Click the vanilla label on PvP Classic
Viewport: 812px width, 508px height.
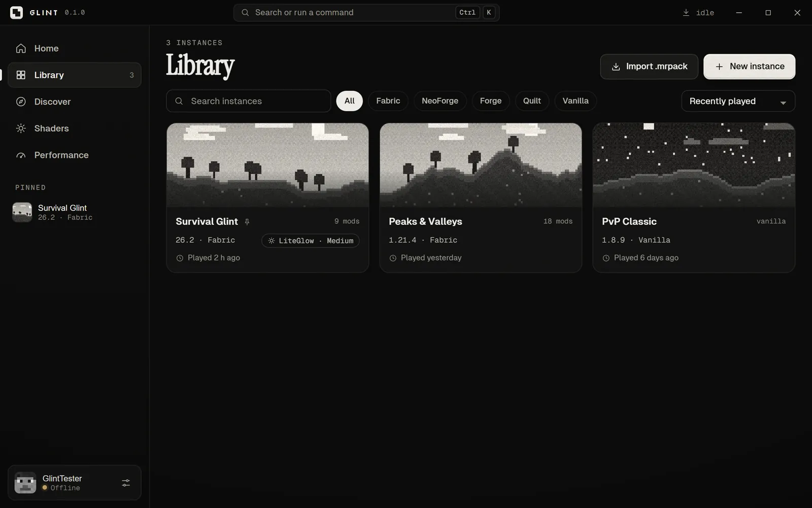pyautogui.click(x=771, y=221)
